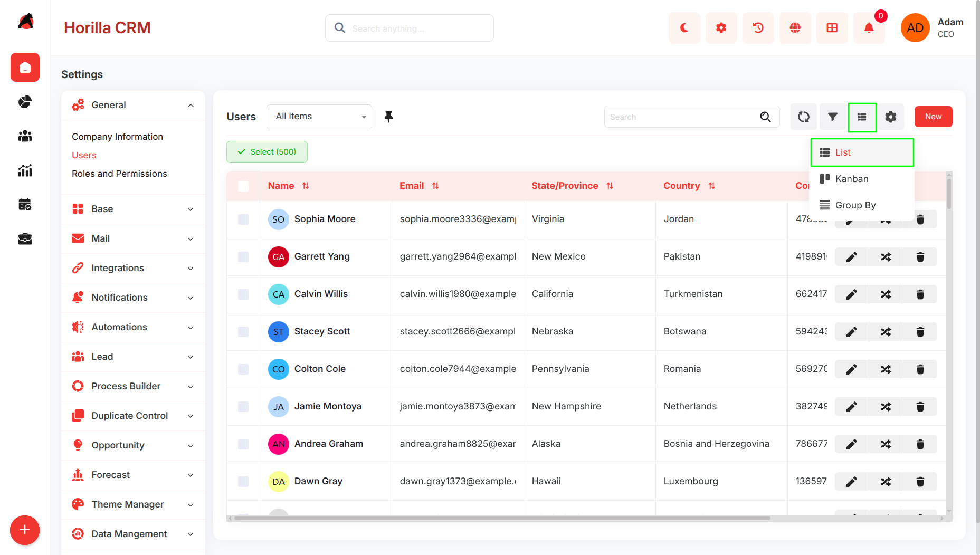Collapse the General settings section
The width and height of the screenshot is (980, 555).
[x=133, y=105]
